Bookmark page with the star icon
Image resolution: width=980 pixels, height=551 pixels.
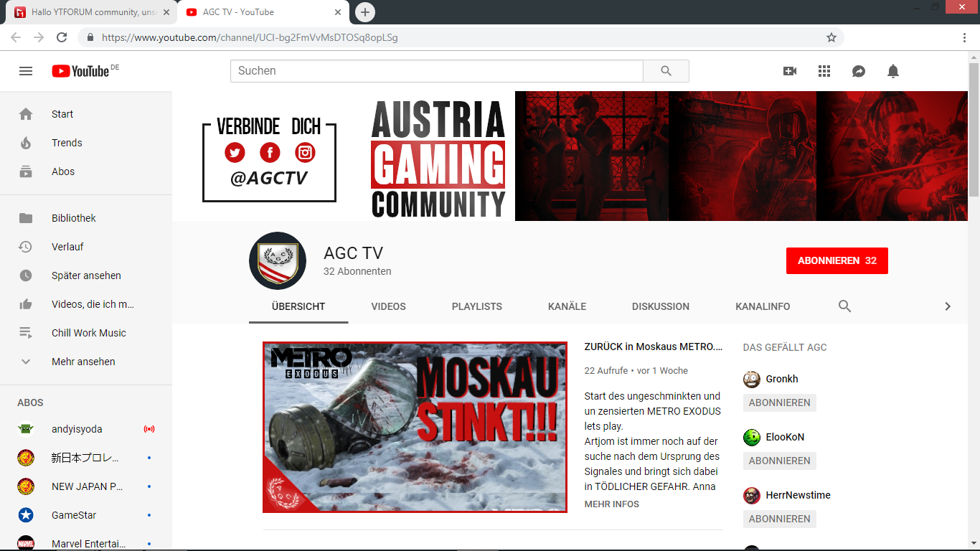pos(831,37)
